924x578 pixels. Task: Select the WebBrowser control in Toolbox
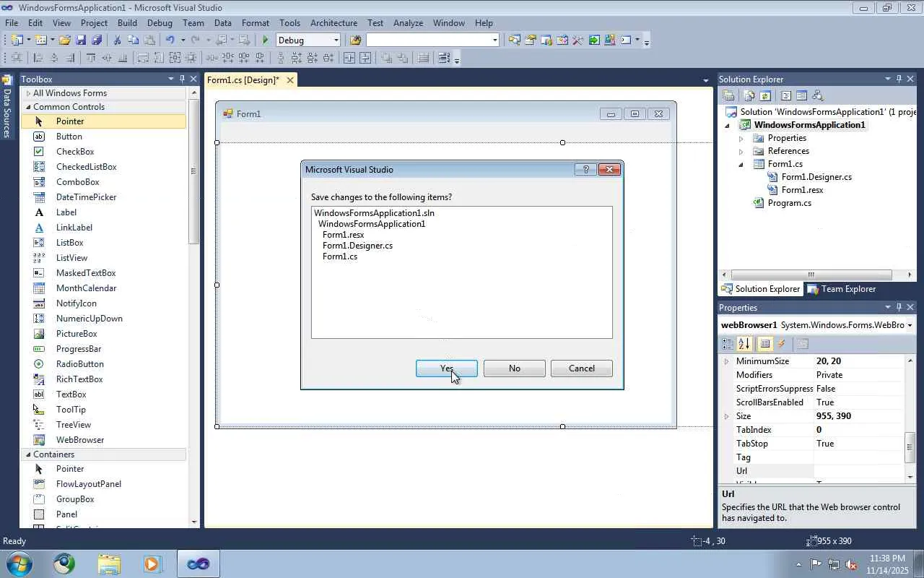pyautogui.click(x=80, y=440)
